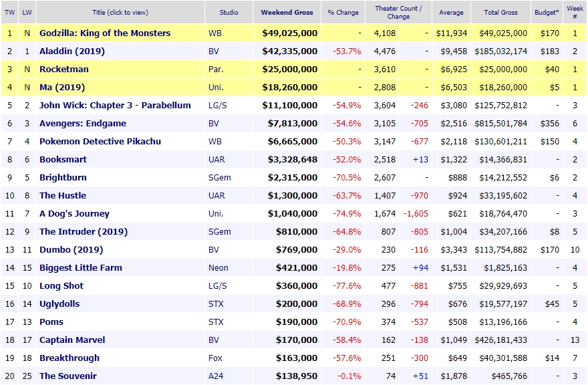
Task: Click the Total Gross column header
Action: coord(500,13)
